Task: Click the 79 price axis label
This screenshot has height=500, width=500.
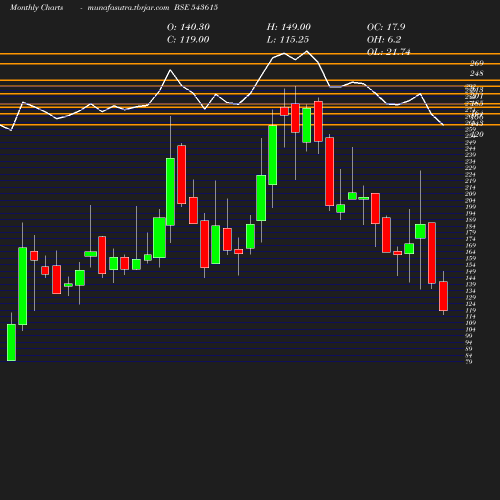Action: tap(469, 362)
